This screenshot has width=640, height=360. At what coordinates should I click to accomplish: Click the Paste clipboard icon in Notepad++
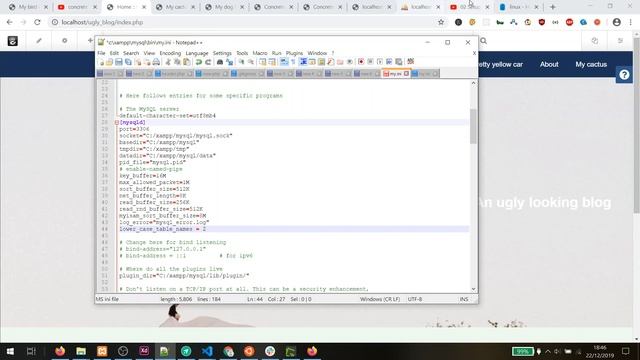click(x=187, y=62)
